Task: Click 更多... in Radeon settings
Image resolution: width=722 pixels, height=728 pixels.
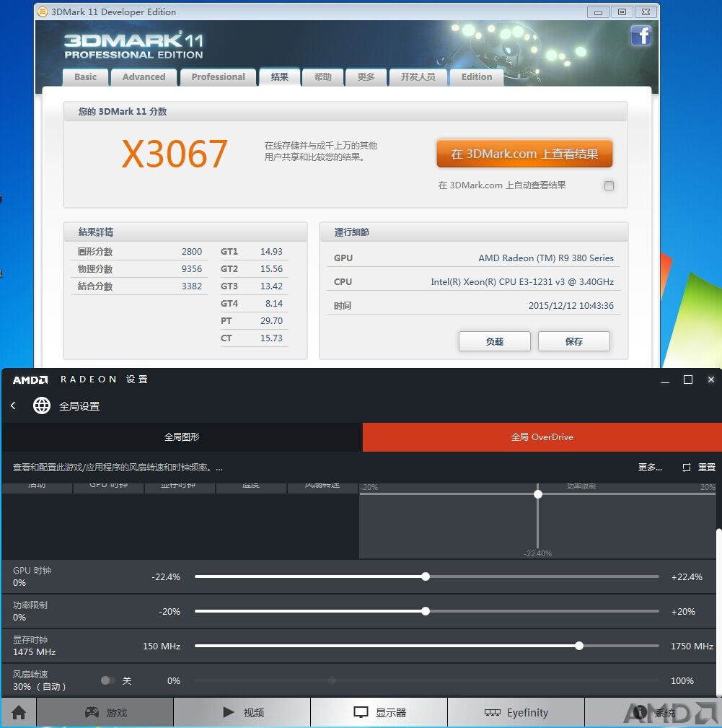Action: coord(650,468)
